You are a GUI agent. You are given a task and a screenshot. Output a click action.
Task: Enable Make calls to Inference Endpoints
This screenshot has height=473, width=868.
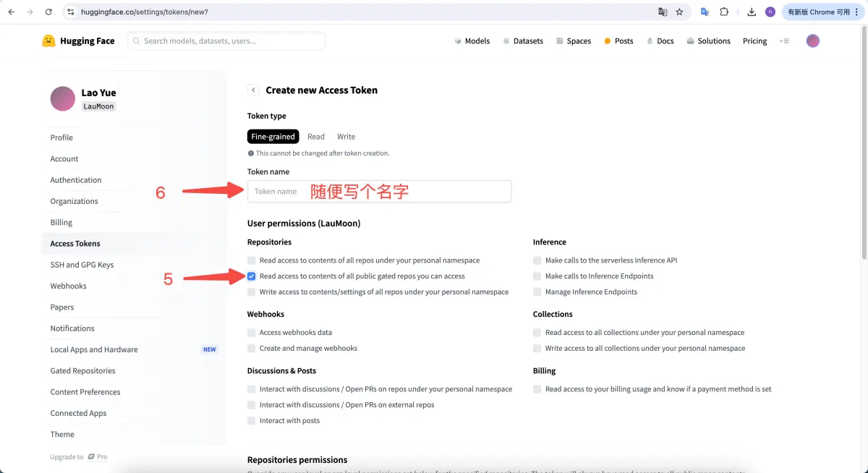[537, 276]
